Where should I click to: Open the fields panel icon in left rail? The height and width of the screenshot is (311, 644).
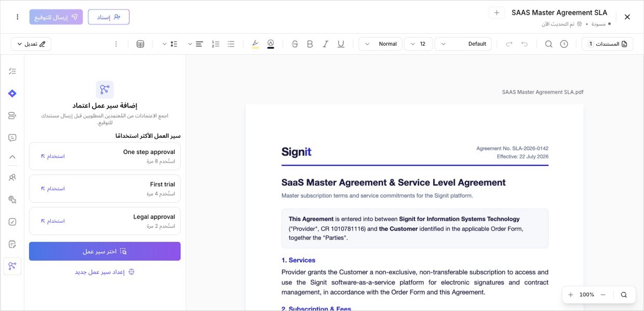point(12,115)
